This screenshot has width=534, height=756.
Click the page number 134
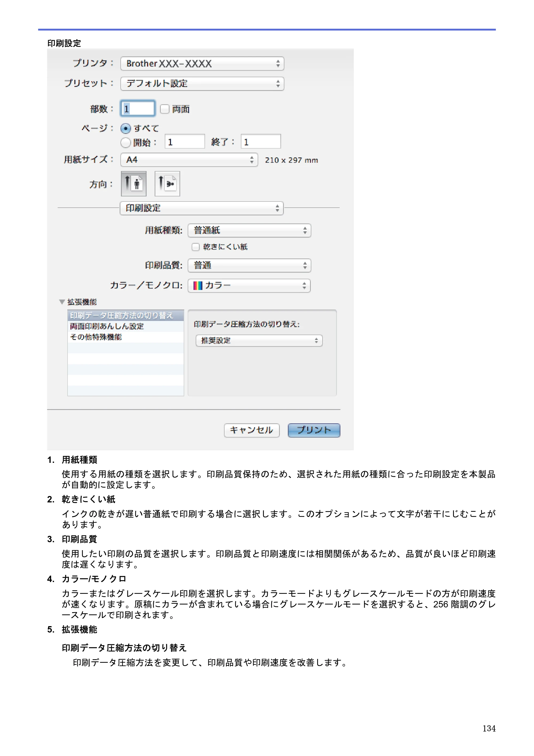489,728
